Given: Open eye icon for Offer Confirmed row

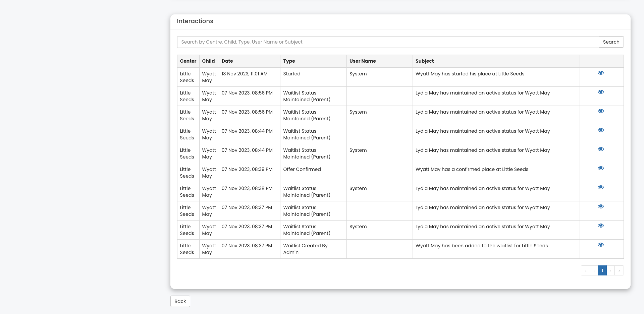Looking at the screenshot, I should (x=601, y=168).
